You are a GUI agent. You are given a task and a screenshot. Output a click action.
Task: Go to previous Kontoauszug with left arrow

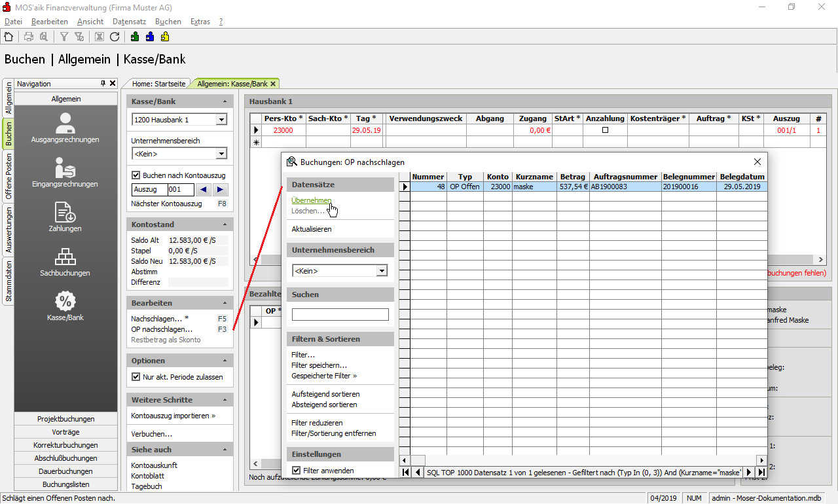[204, 190]
